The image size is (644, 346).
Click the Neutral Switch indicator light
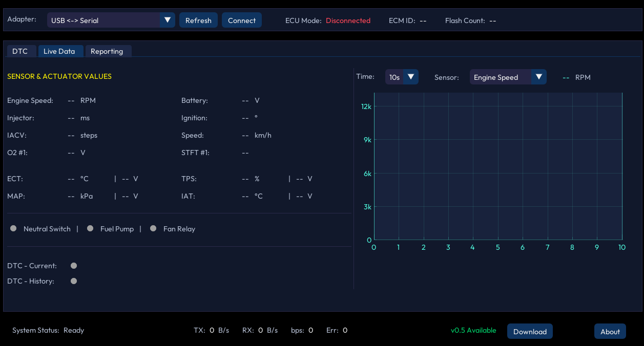13,228
